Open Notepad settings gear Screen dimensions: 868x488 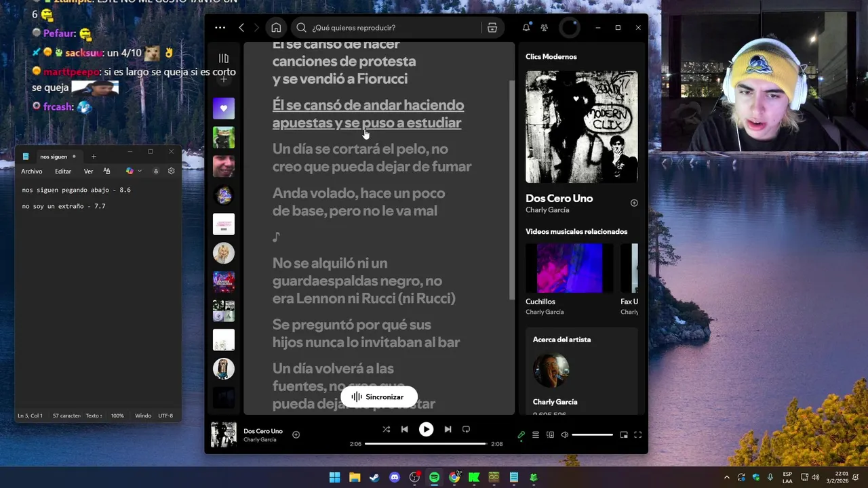click(171, 171)
